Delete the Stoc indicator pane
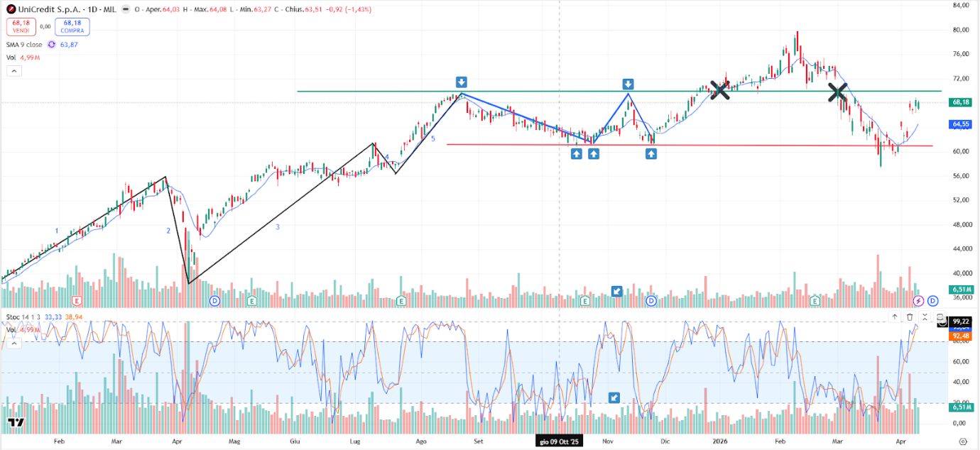Screen dimensions: 980x450 point(910,317)
